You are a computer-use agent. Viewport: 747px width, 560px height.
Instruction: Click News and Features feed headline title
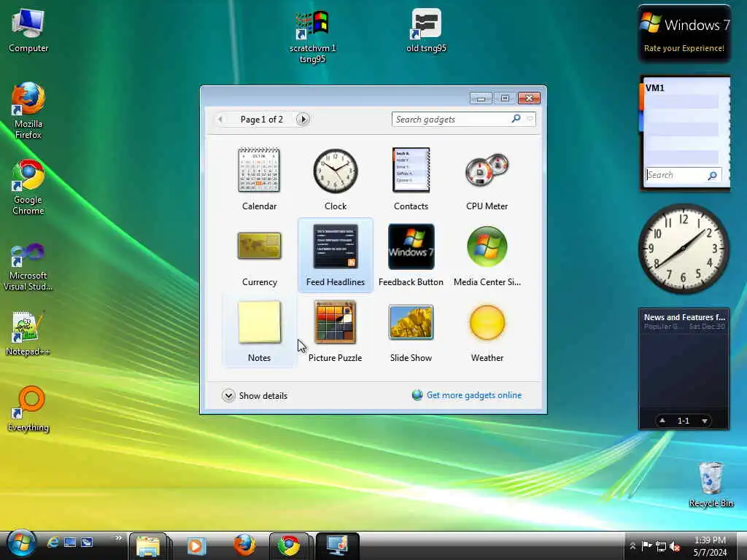pyautogui.click(x=684, y=317)
